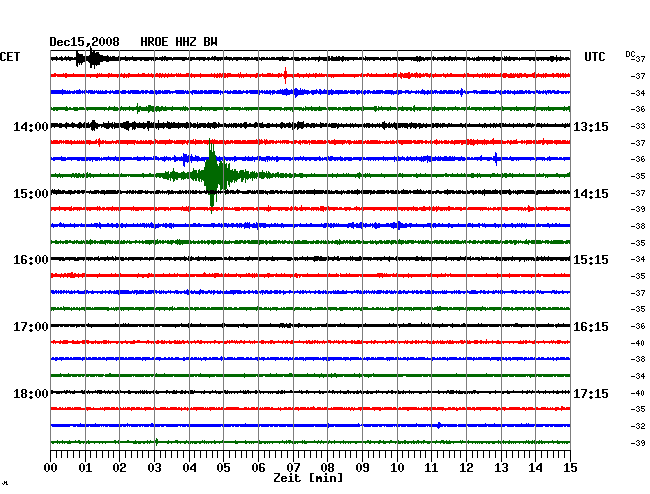Click the black signal burst on top trace
Image resolution: width=650 pixels, height=494 pixels.
point(94,58)
